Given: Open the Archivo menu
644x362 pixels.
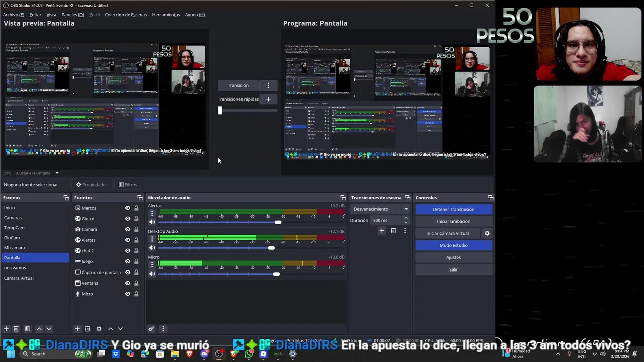Looking at the screenshot, I should 13,15.
